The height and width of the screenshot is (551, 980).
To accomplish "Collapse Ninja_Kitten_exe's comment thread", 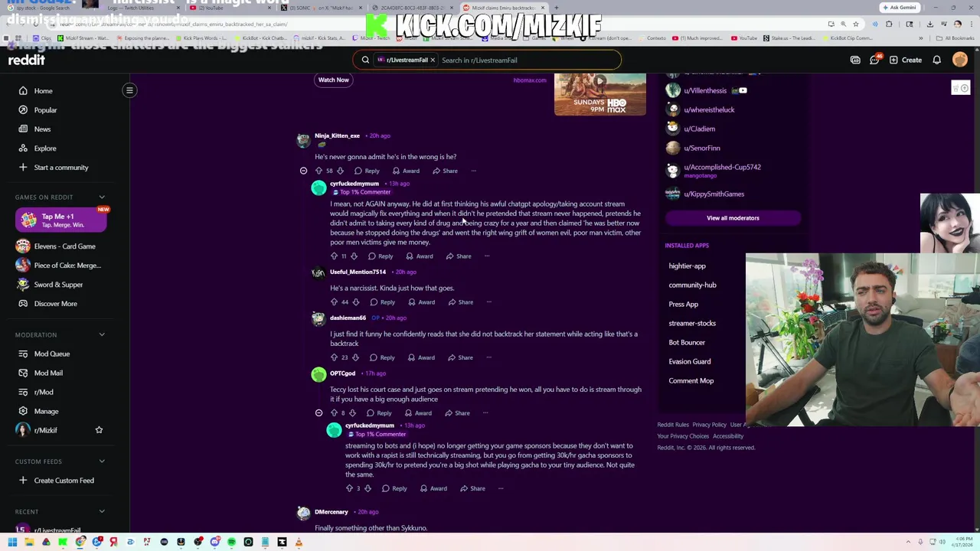I will [x=303, y=171].
